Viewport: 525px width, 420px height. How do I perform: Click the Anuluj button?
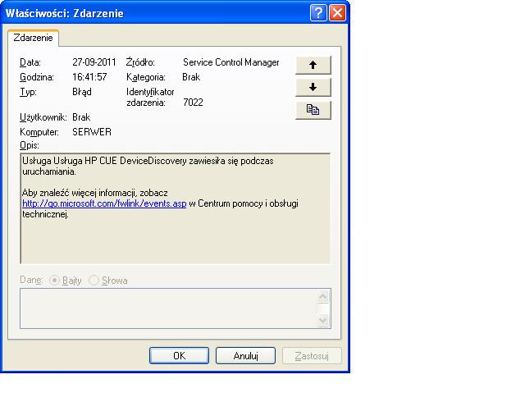[245, 355]
